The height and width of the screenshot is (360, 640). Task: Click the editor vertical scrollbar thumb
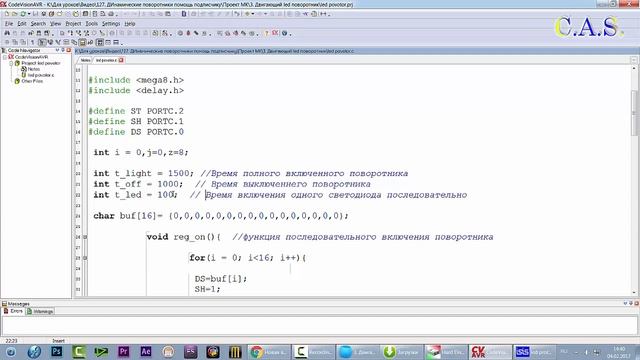(x=634, y=113)
